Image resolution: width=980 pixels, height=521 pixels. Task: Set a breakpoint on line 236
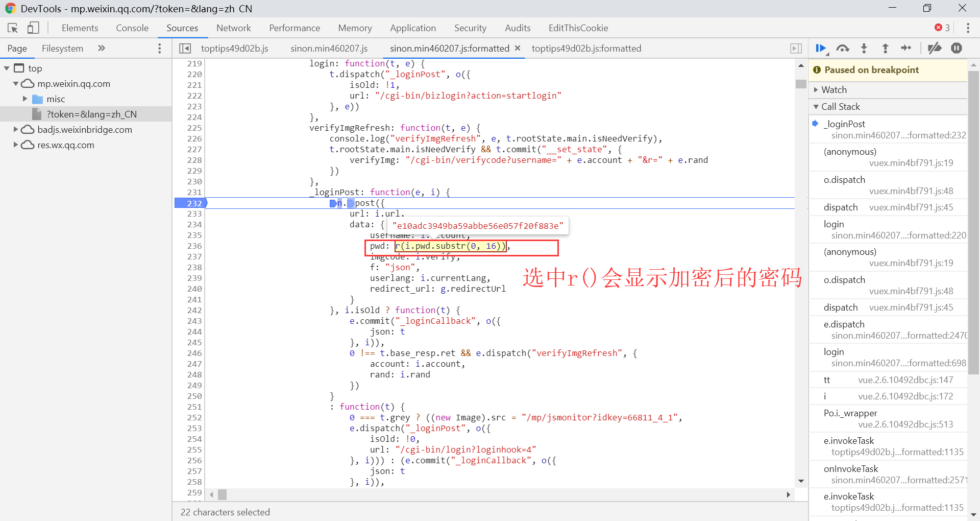tap(194, 246)
